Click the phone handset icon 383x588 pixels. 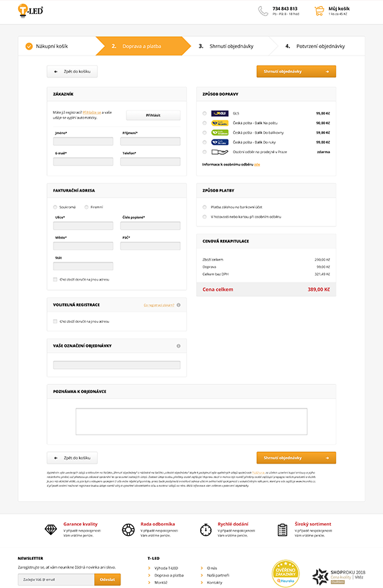263,11
